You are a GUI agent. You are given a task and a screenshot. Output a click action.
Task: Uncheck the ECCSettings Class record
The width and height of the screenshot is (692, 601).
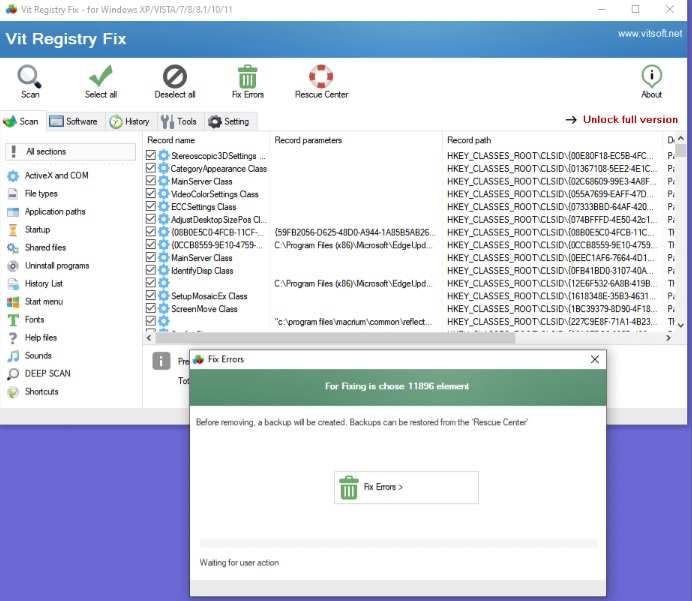tap(151, 207)
